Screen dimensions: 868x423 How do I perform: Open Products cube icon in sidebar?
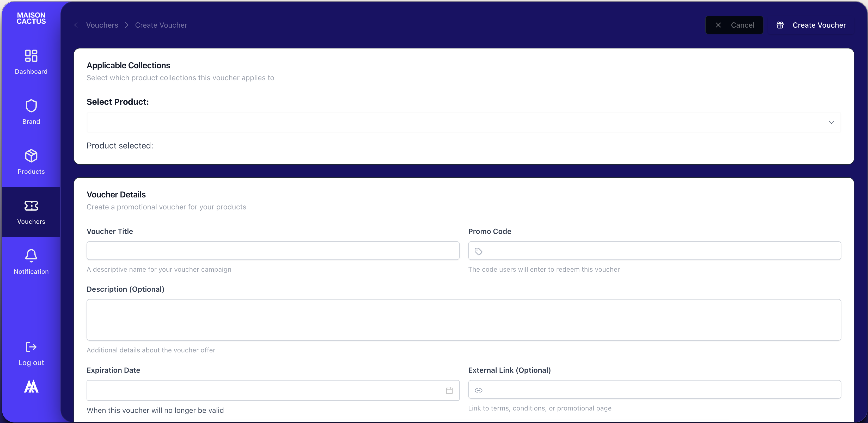31,155
